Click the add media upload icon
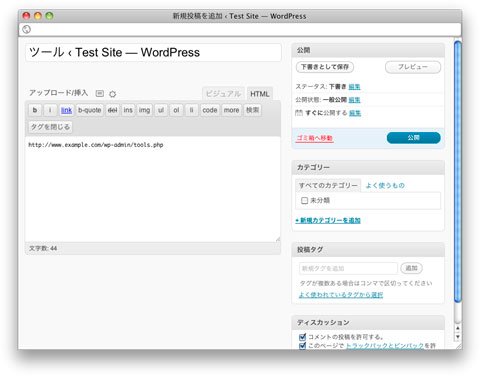The image size is (480, 376). point(100,93)
